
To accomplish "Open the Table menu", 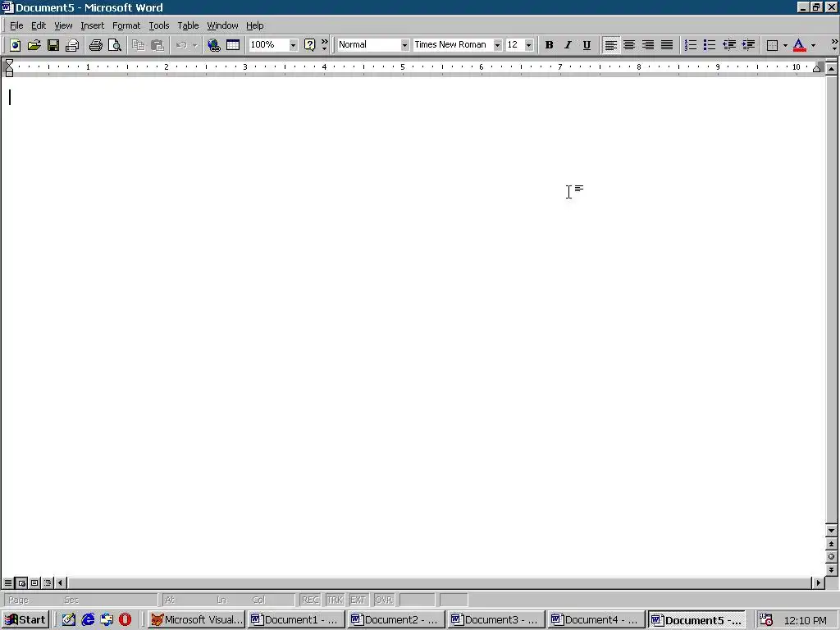I will (x=188, y=25).
